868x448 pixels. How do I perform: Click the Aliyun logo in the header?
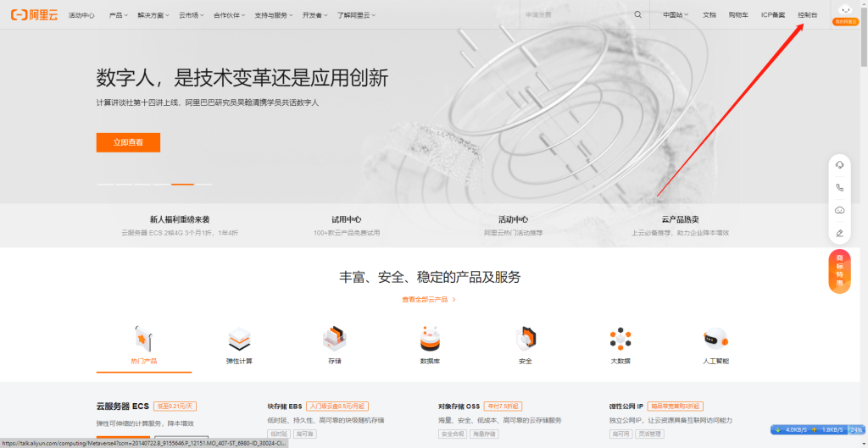34,15
